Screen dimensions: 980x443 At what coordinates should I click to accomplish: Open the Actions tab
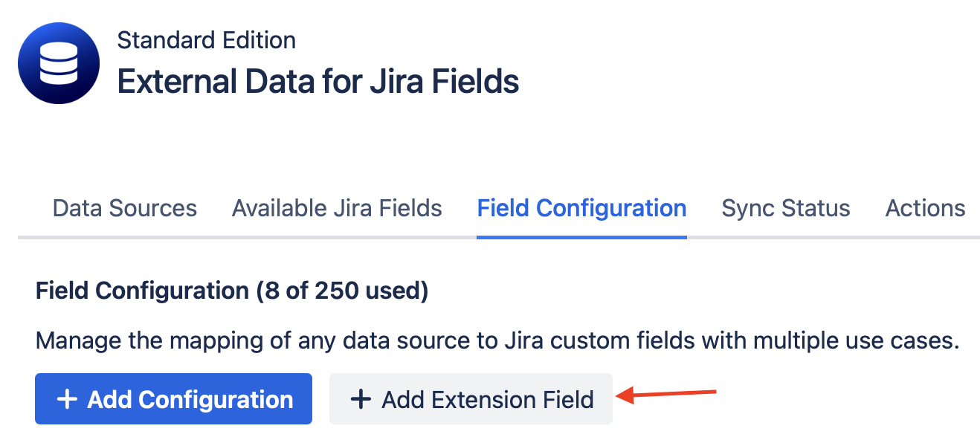pyautogui.click(x=925, y=208)
